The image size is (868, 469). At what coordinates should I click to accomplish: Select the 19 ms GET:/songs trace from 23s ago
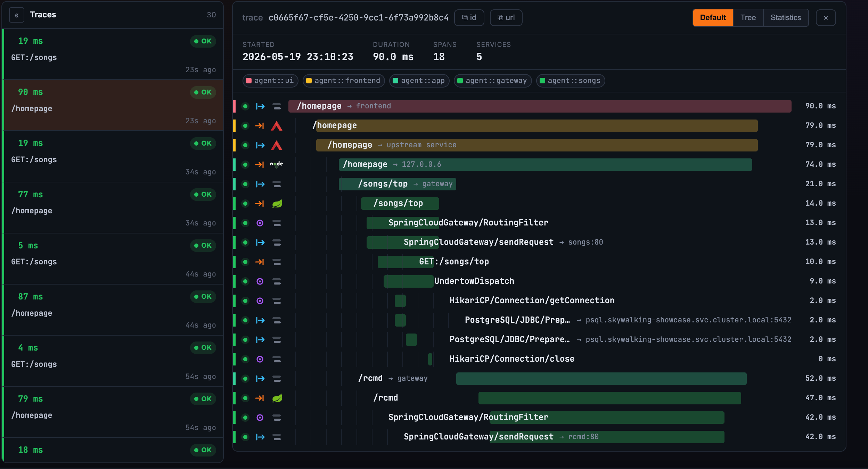coord(113,54)
